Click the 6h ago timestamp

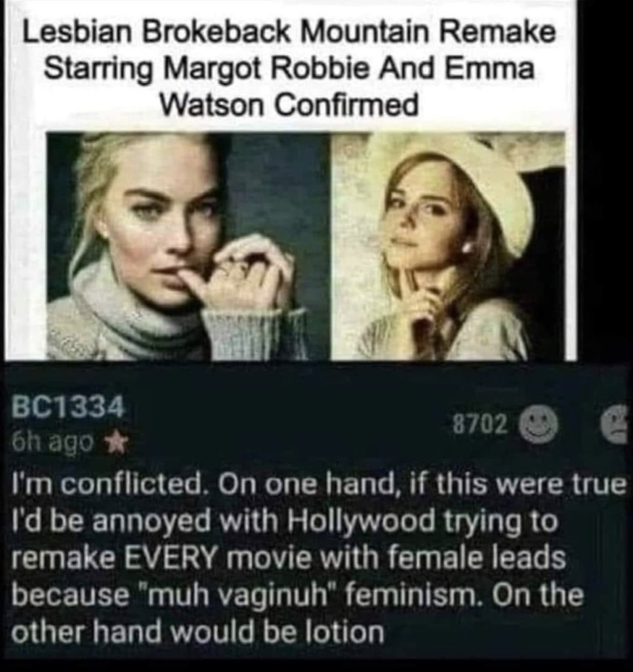tap(52, 442)
